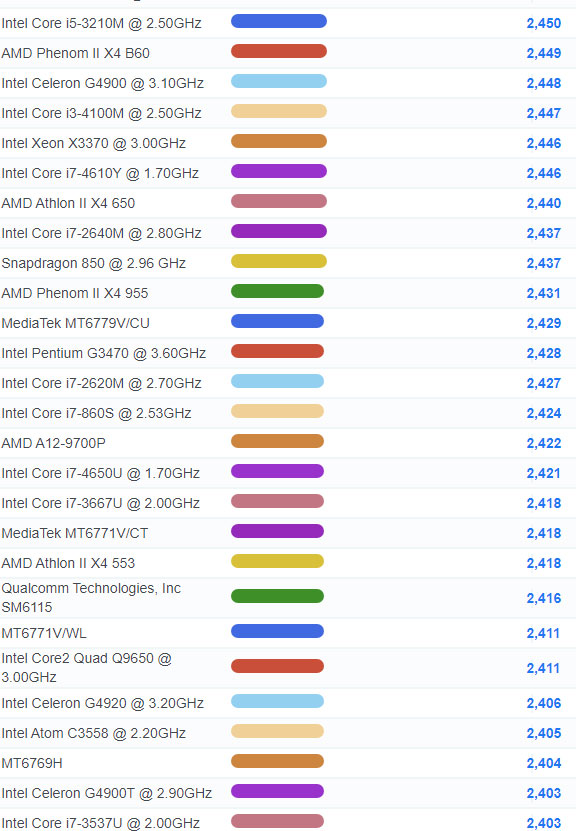Click score 2,424 for Core i7-860S
Image resolution: width=576 pixels, height=831 pixels.
click(x=544, y=413)
